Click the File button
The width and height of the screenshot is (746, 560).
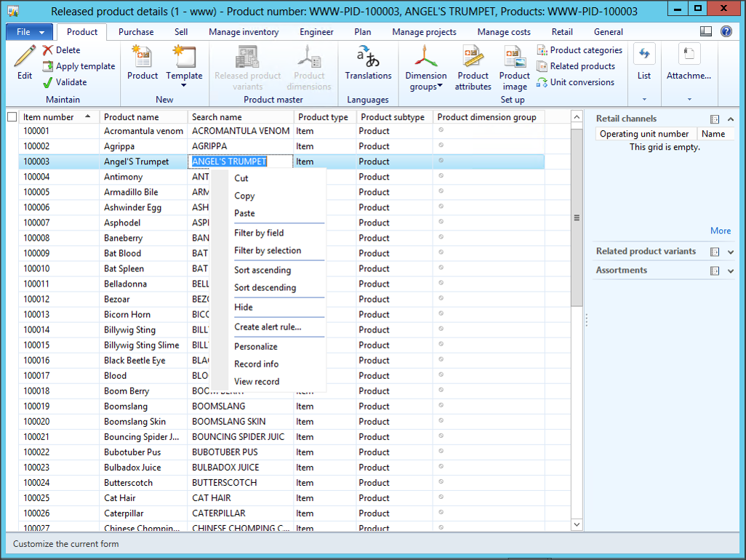[30, 32]
